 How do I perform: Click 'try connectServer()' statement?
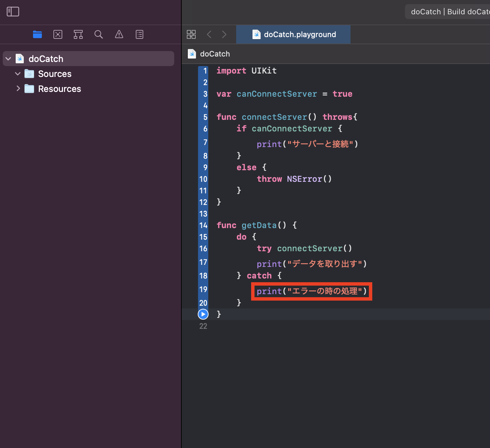point(304,249)
